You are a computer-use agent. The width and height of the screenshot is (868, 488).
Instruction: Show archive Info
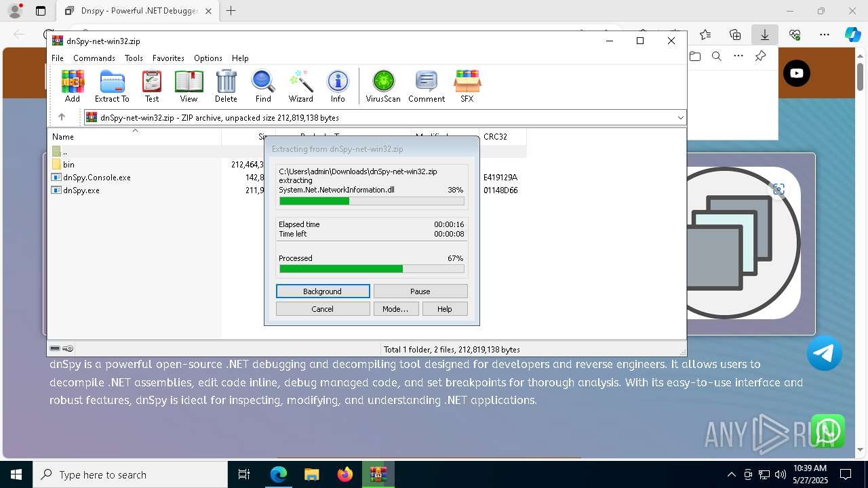[x=338, y=86]
